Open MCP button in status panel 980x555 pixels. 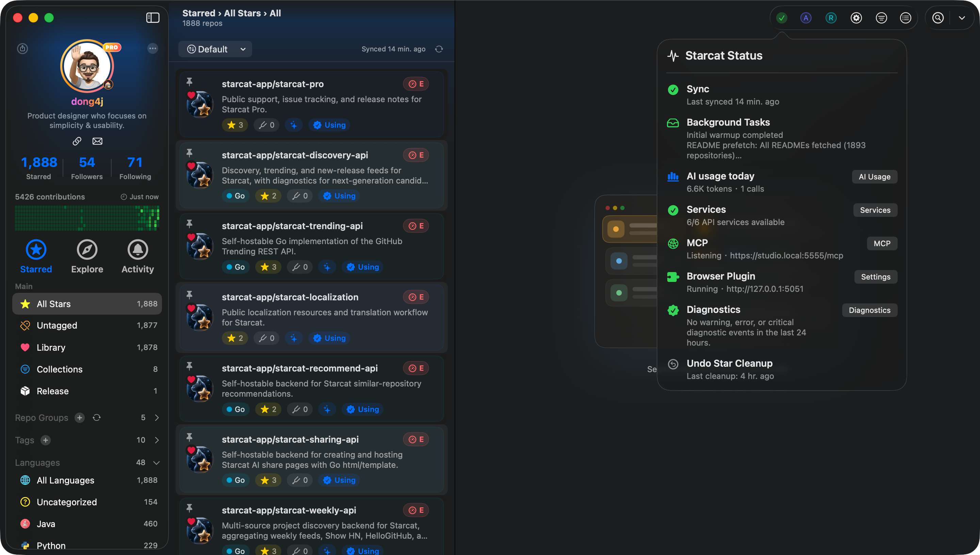tap(882, 243)
